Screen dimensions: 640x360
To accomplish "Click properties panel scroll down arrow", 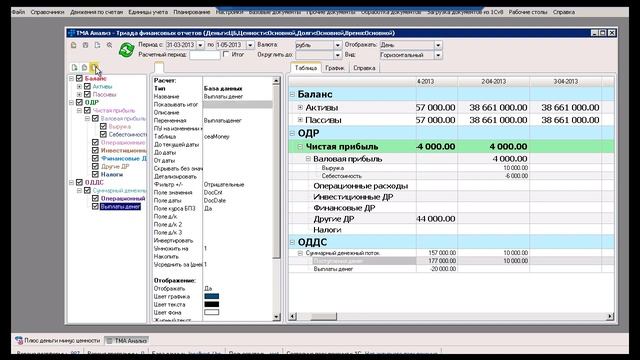I will point(276,317).
